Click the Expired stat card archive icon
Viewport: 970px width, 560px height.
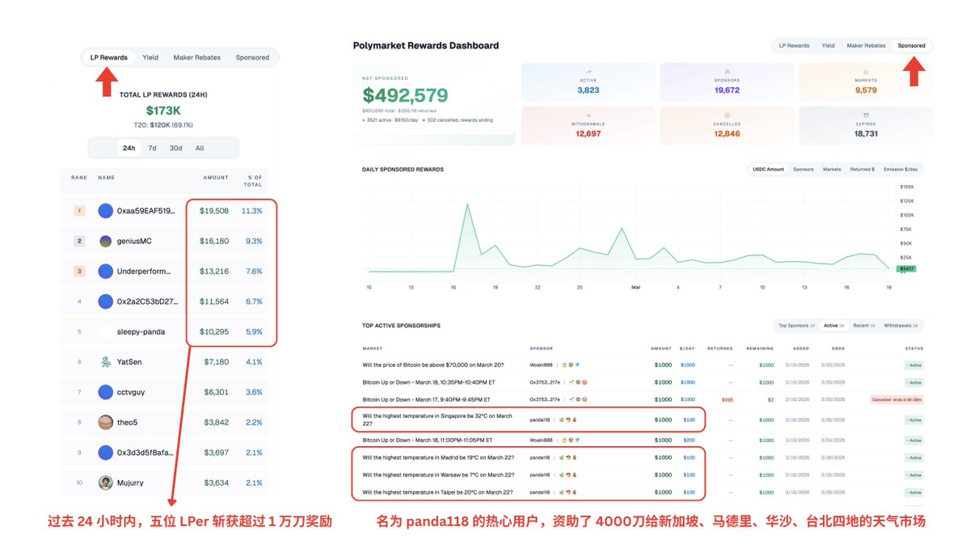(866, 115)
